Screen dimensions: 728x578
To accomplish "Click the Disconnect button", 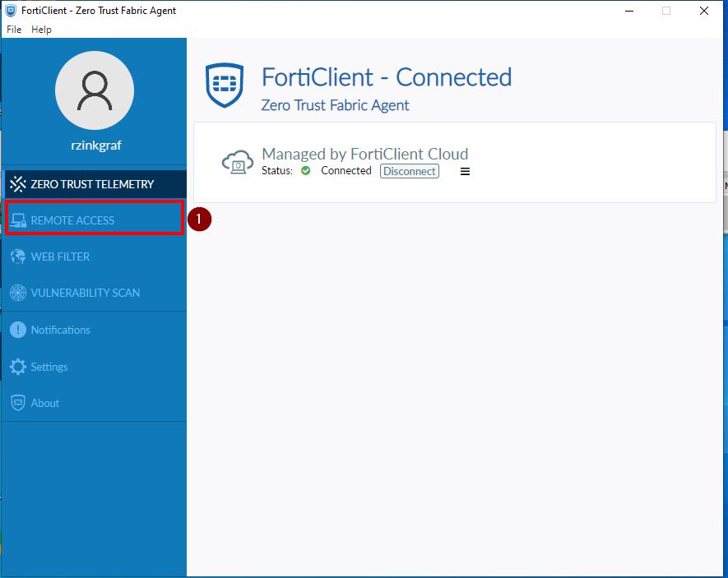I will 410,171.
